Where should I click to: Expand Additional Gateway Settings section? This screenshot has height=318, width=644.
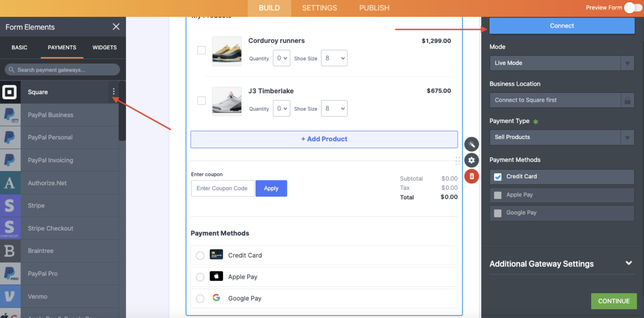(x=628, y=263)
